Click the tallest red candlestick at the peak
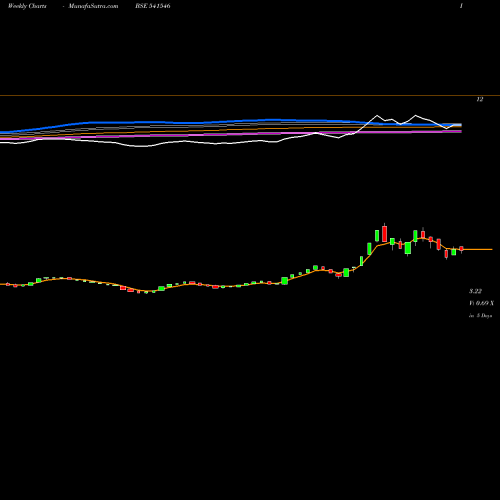Viewport: 500px width, 500px height. (385, 233)
